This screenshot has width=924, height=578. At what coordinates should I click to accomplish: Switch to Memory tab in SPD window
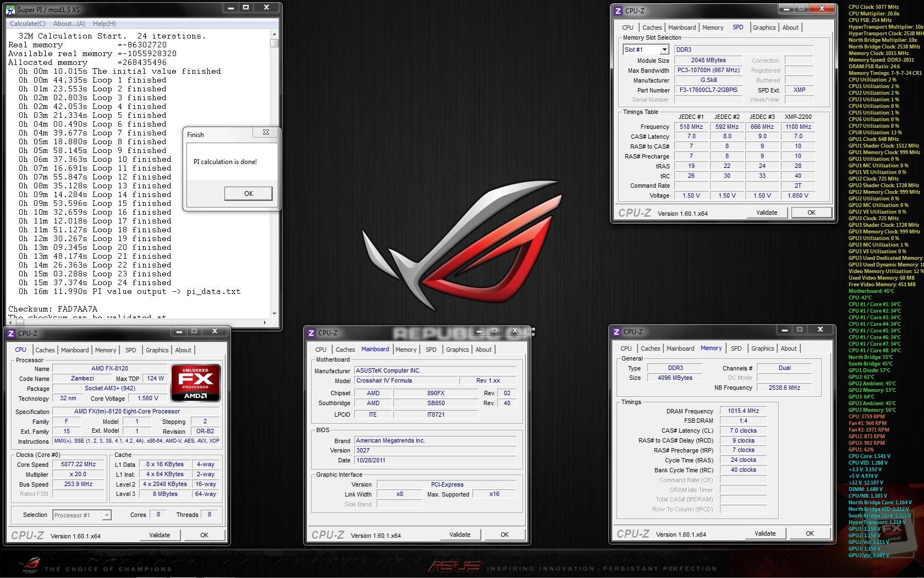[713, 28]
